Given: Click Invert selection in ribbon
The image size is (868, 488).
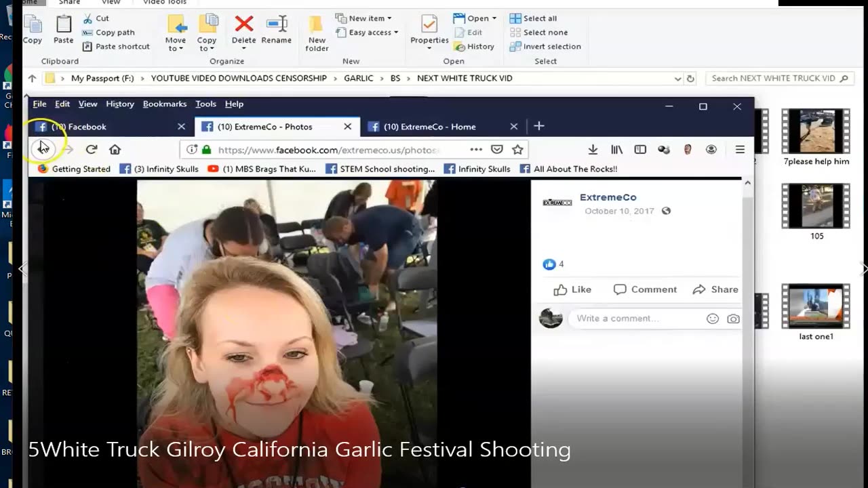Looking at the screenshot, I should point(545,47).
